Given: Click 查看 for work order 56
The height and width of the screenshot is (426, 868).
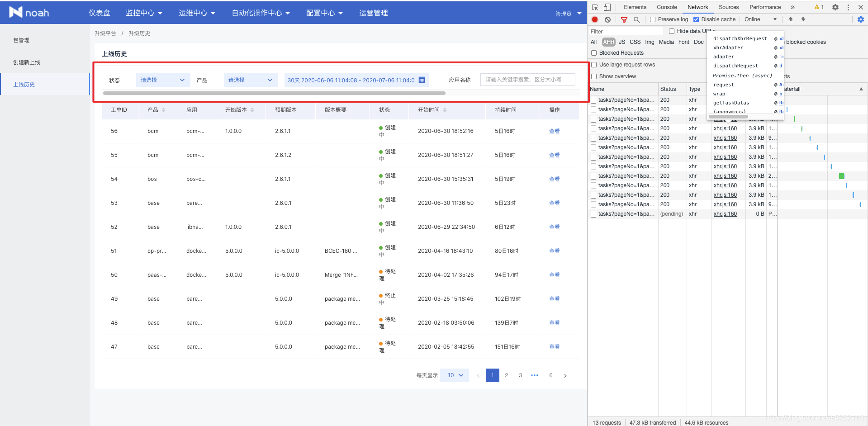Looking at the screenshot, I should click(555, 131).
